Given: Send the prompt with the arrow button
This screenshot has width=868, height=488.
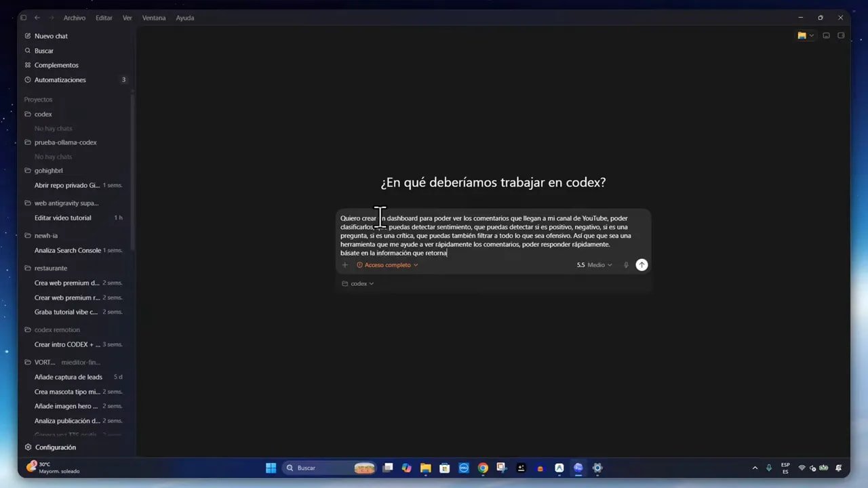Looking at the screenshot, I should (x=642, y=265).
